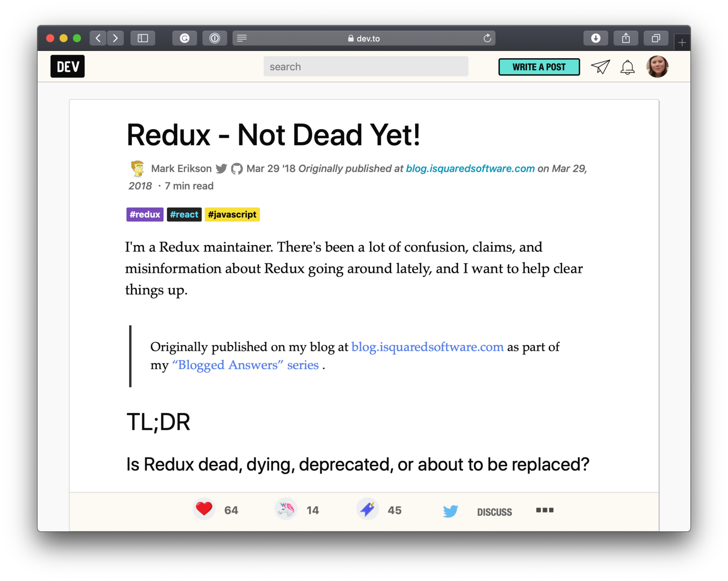The width and height of the screenshot is (728, 581).
Task: Open the author's Twitter profile icon
Action: (221, 169)
